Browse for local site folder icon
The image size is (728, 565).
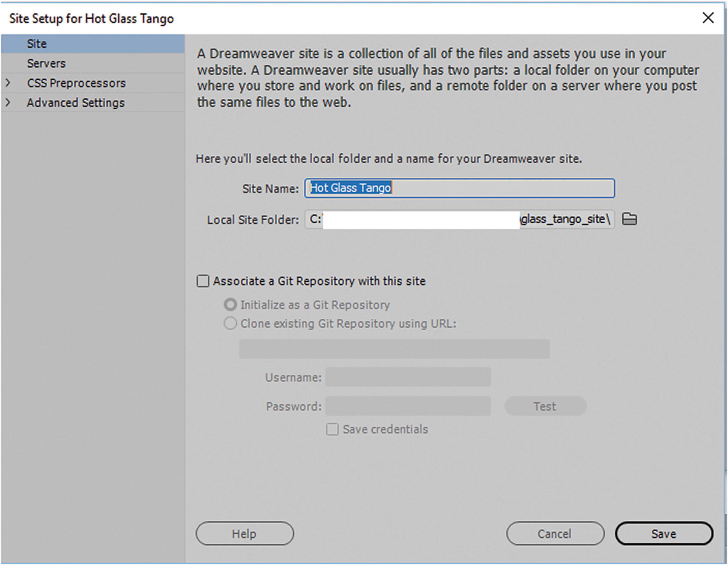[x=629, y=219]
